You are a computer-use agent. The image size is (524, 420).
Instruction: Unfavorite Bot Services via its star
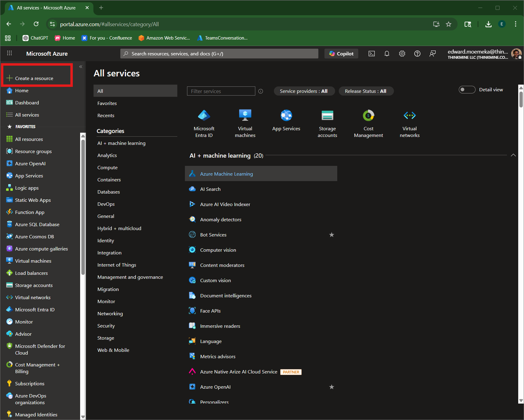click(x=331, y=235)
